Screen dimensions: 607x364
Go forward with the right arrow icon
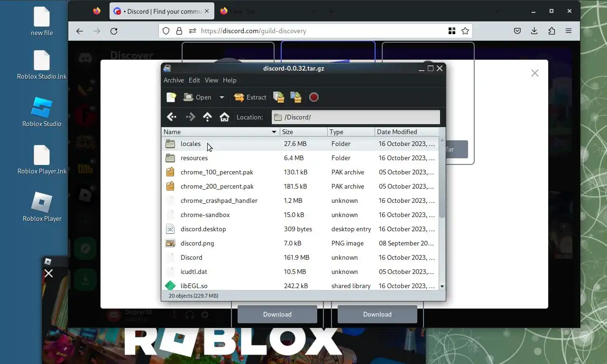[x=190, y=117]
